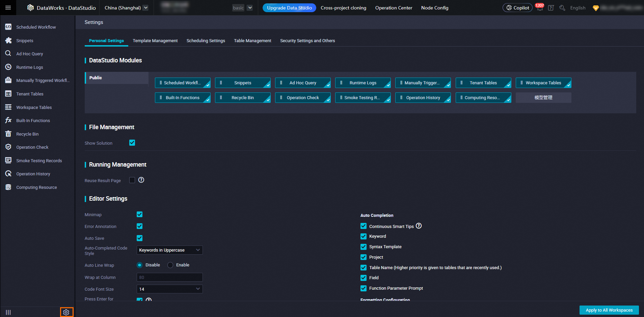
Task: Switch to Table Management tab
Action: click(x=252, y=40)
